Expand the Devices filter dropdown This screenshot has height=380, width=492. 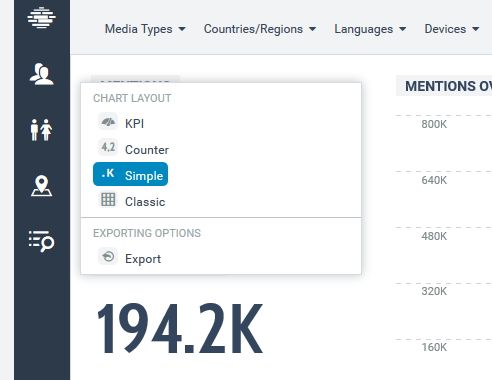point(452,29)
